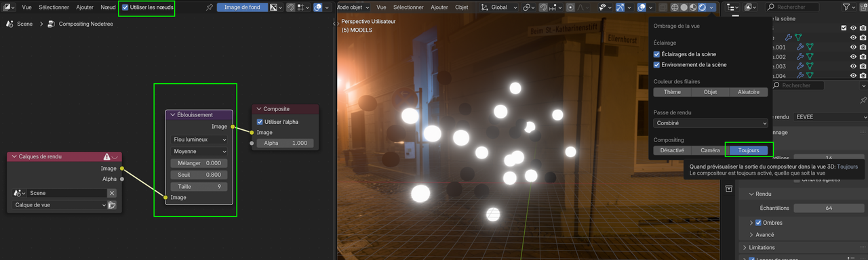Open compositor overlay options arrow
Screen dimensions: 868x260
point(328,7)
